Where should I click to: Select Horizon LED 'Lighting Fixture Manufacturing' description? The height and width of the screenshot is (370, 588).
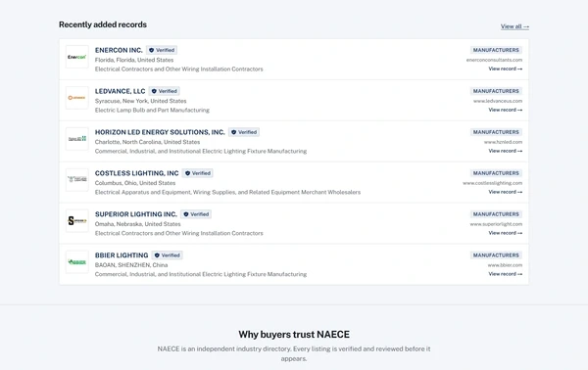(x=201, y=151)
